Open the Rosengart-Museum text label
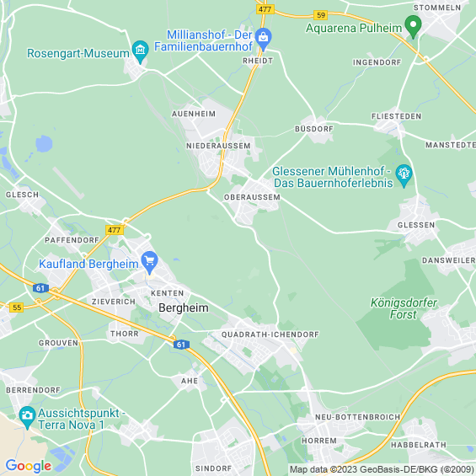 78,53
